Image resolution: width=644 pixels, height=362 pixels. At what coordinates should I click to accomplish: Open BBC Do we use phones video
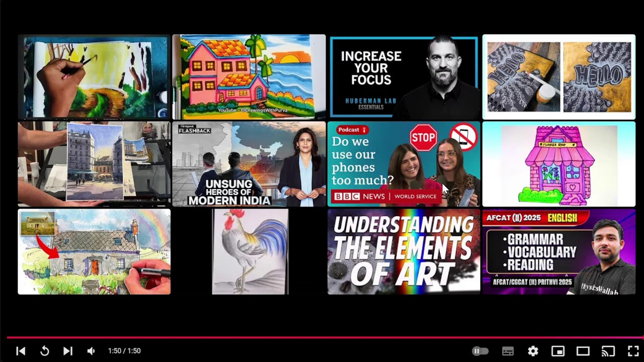(404, 164)
